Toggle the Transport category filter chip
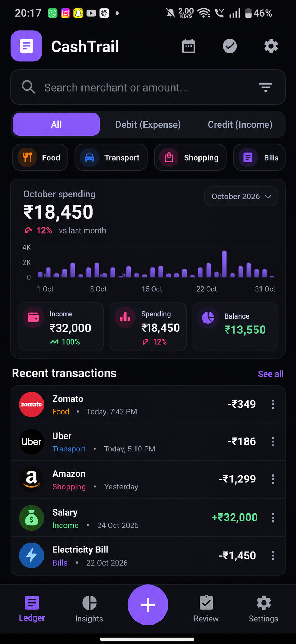The height and width of the screenshot is (644, 296). [x=111, y=157]
